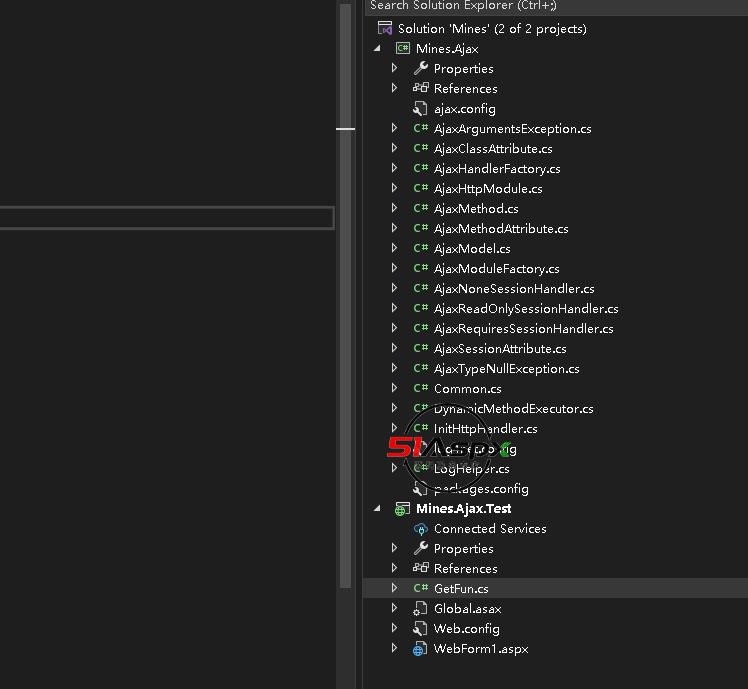Expand the Web.config node
748x689 pixels.
395,628
